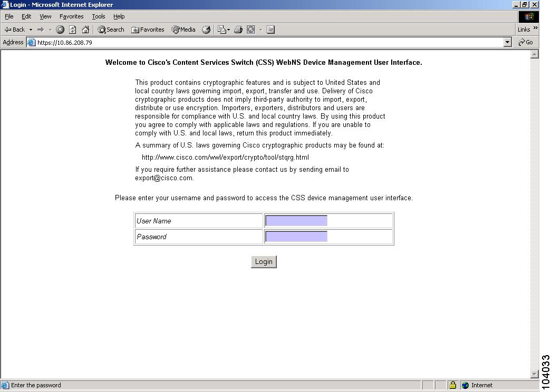Click the Edit page toolbar icon

pyautogui.click(x=251, y=30)
